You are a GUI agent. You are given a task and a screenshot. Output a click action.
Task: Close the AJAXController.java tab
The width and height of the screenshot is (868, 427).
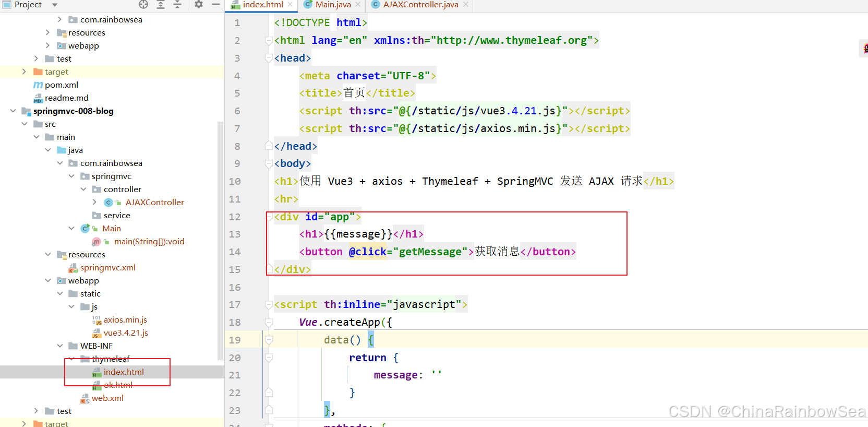[x=466, y=5]
